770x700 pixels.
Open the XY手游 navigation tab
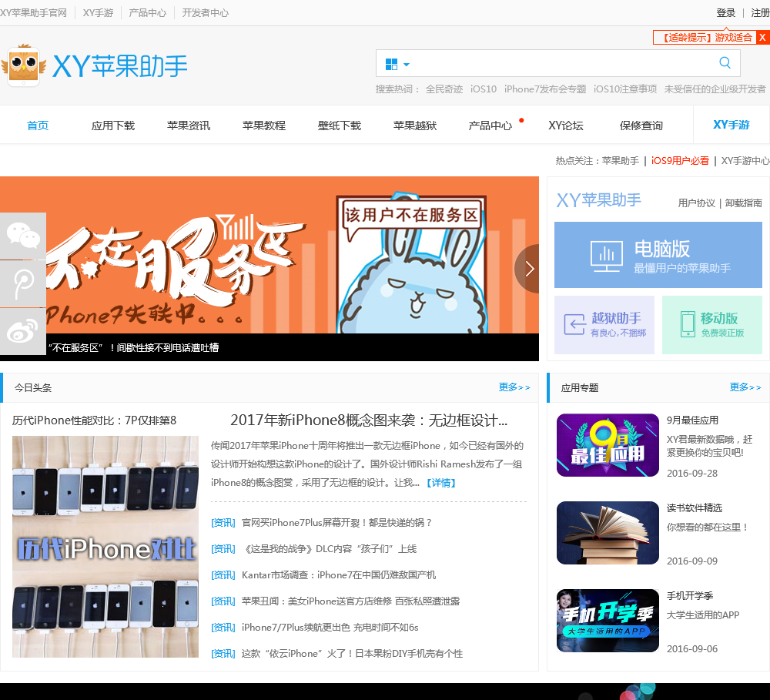pyautogui.click(x=731, y=125)
